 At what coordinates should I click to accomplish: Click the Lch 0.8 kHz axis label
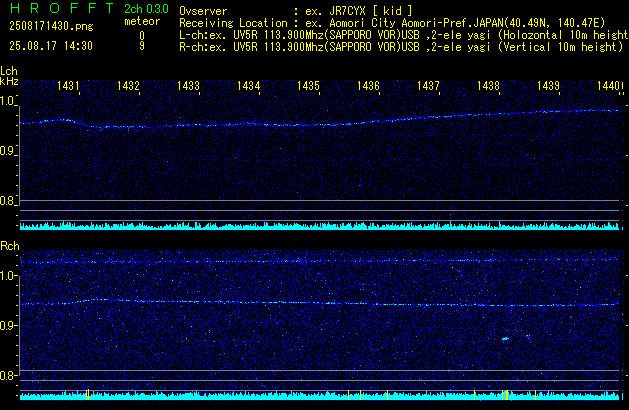[x=7, y=201]
